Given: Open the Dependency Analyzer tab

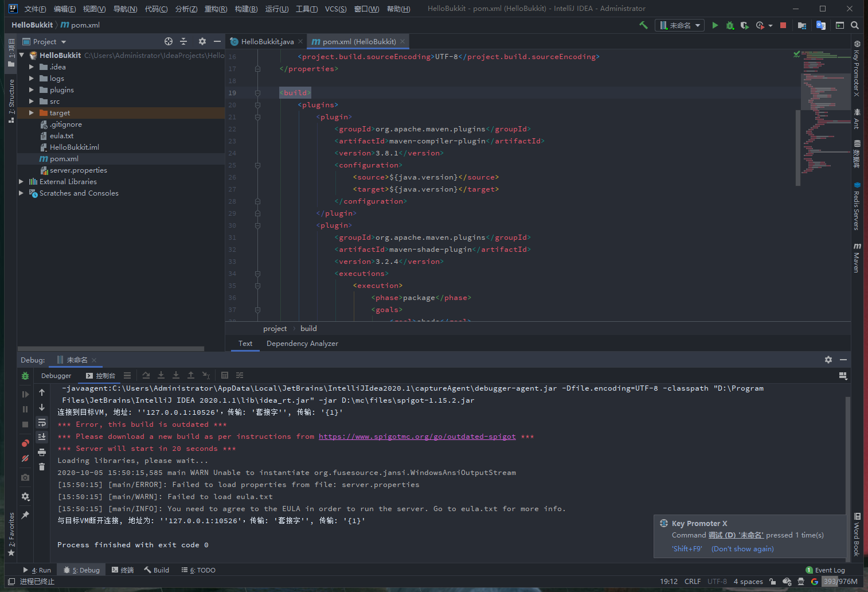Looking at the screenshot, I should [302, 344].
